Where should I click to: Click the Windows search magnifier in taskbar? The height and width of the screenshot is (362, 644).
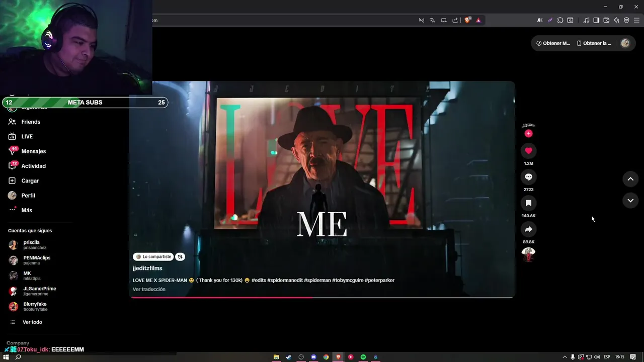click(x=18, y=357)
